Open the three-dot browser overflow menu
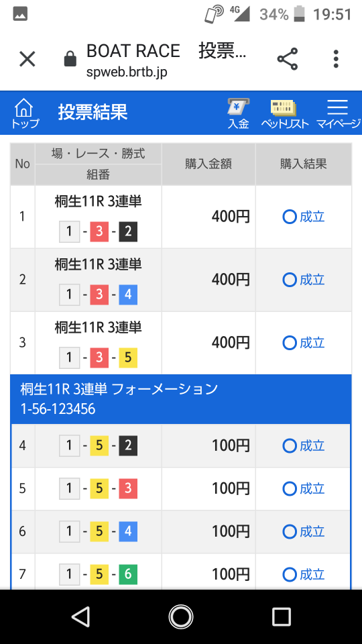Screen dimensions: 362x644 (336, 59)
